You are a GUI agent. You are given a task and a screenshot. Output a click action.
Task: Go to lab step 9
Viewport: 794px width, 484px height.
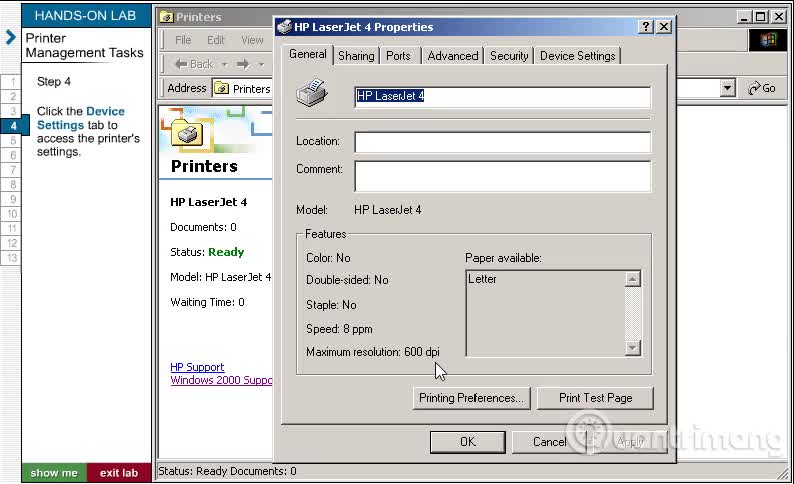click(12, 199)
